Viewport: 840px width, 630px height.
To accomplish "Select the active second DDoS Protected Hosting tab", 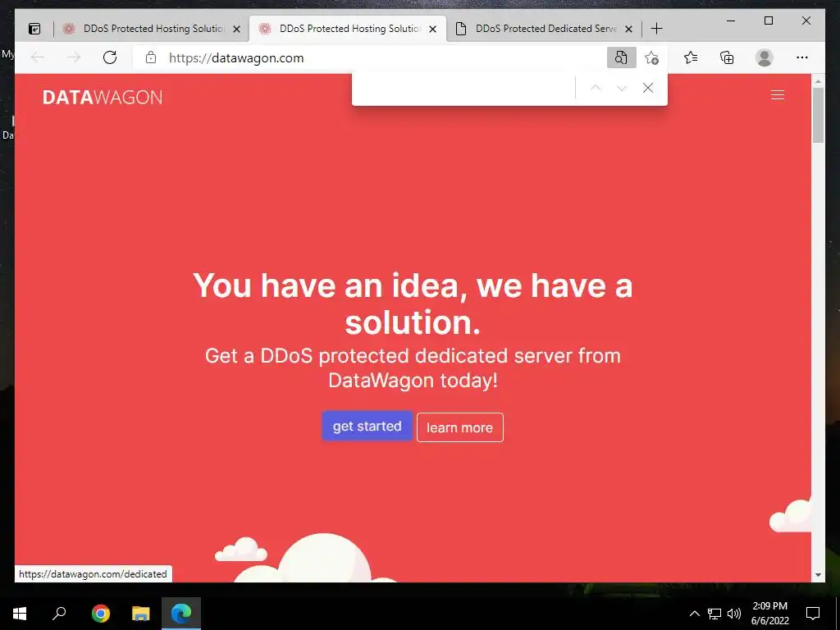I will pyautogui.click(x=347, y=29).
